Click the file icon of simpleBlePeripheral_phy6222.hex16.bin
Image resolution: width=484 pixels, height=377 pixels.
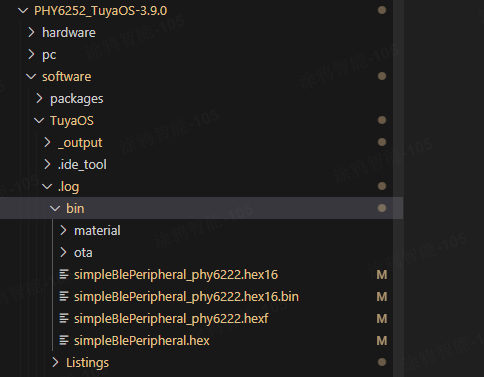(64, 297)
